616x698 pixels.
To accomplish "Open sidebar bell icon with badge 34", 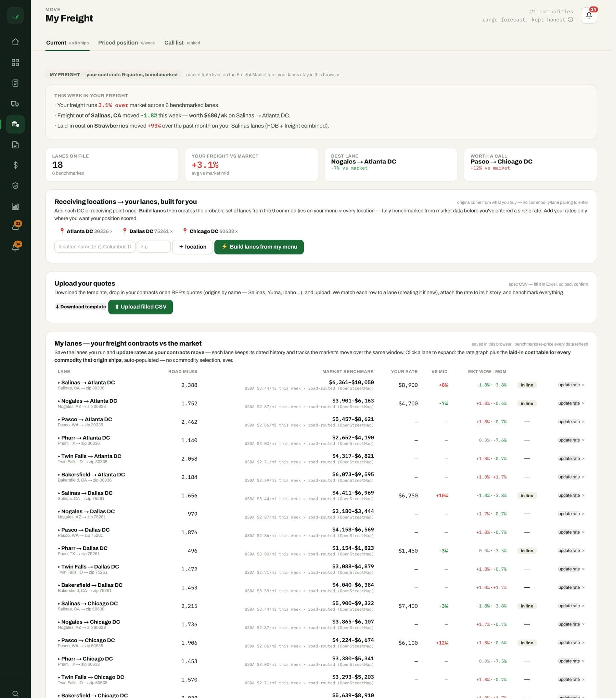I will point(15,247).
